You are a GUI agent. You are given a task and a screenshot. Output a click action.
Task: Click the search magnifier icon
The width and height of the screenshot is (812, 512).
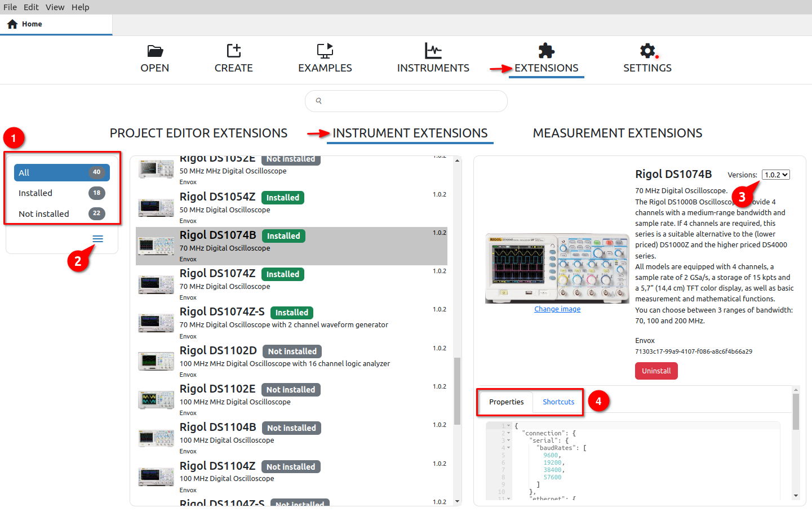(x=318, y=101)
